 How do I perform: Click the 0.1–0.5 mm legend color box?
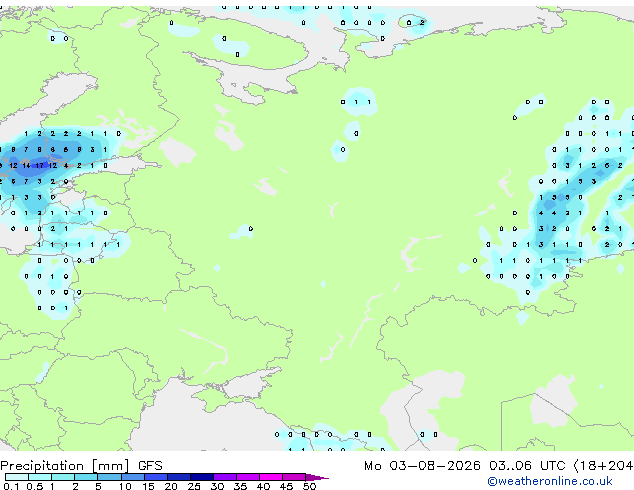[17, 477]
